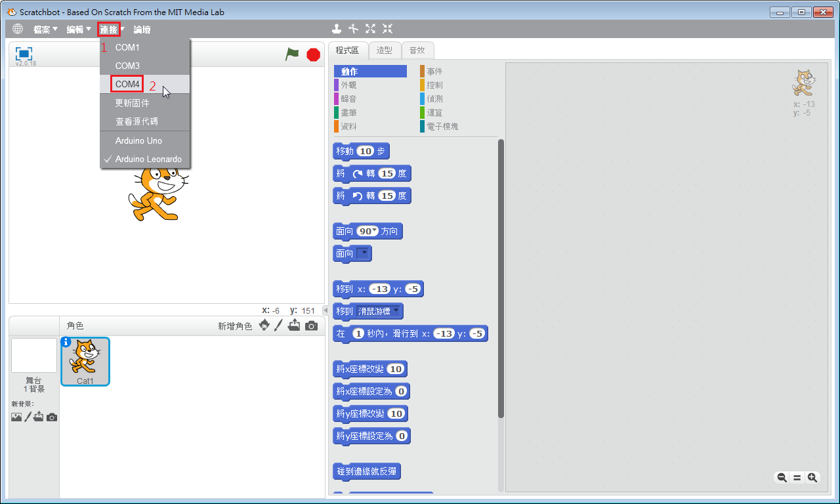Select the 外觀 block category
The width and height of the screenshot is (840, 504).
(371, 85)
